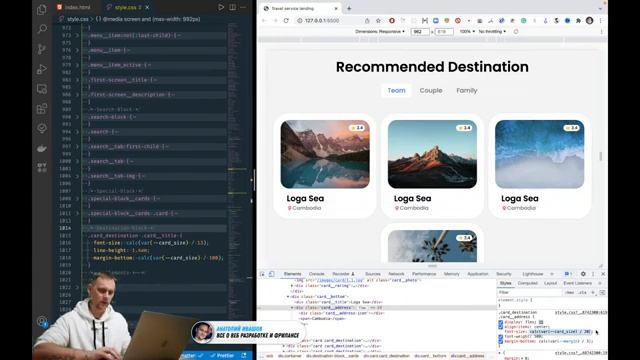
Task: Select the Team destination filter
Action: (x=396, y=91)
